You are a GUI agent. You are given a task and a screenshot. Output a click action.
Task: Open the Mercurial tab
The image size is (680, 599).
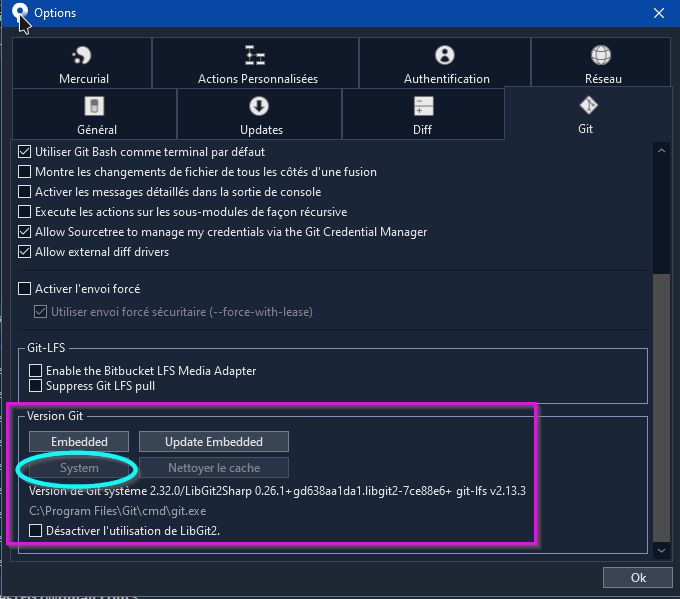(82, 63)
